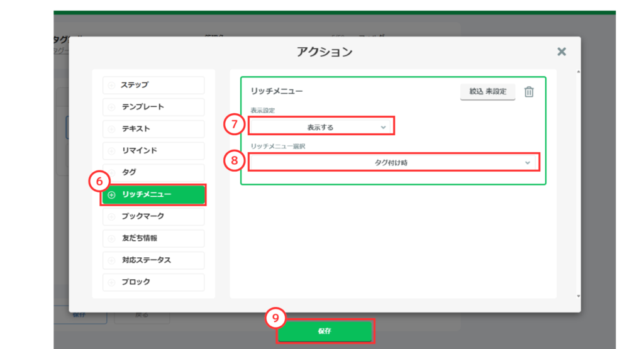This screenshot has width=644, height=349.
Task: Click plus icon beside テキスト
Action: tap(111, 129)
